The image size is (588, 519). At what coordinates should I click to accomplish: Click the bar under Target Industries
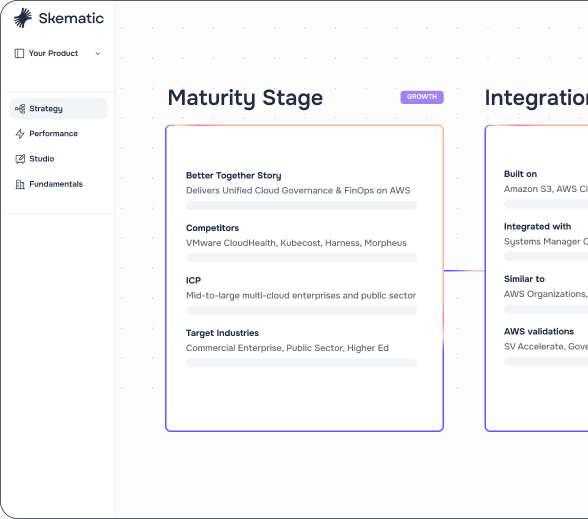pyautogui.click(x=301, y=363)
